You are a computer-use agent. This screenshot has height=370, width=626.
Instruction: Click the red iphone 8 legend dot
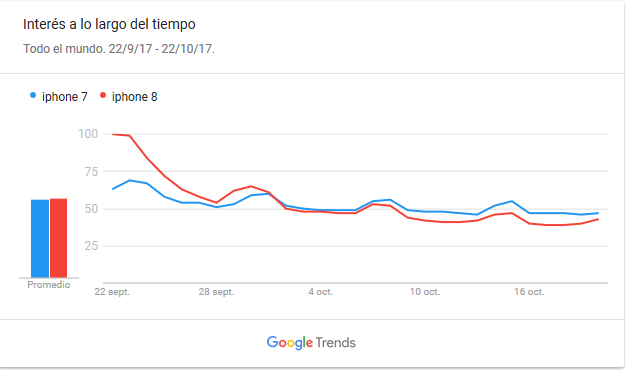pyautogui.click(x=103, y=95)
